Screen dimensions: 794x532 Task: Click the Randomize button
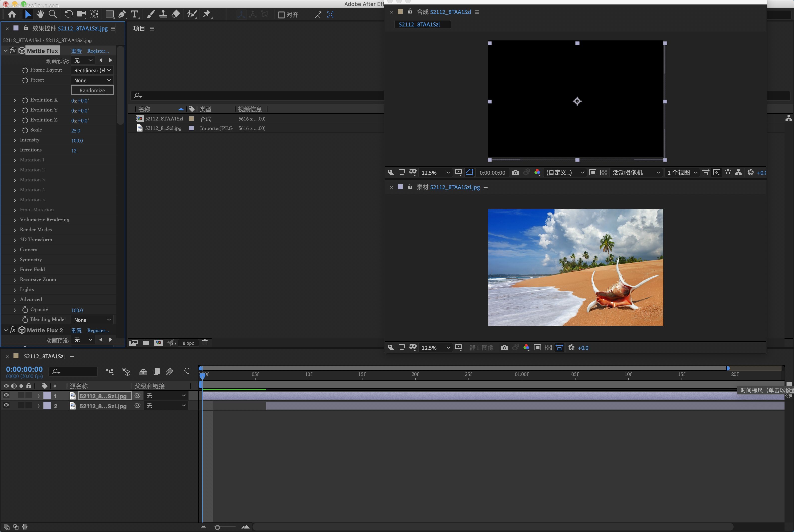click(92, 90)
